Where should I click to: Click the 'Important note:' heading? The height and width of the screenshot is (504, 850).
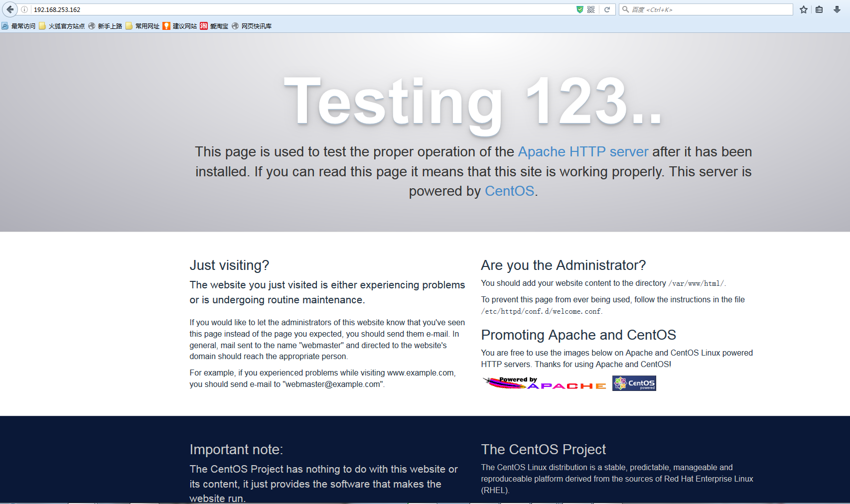coord(236,449)
